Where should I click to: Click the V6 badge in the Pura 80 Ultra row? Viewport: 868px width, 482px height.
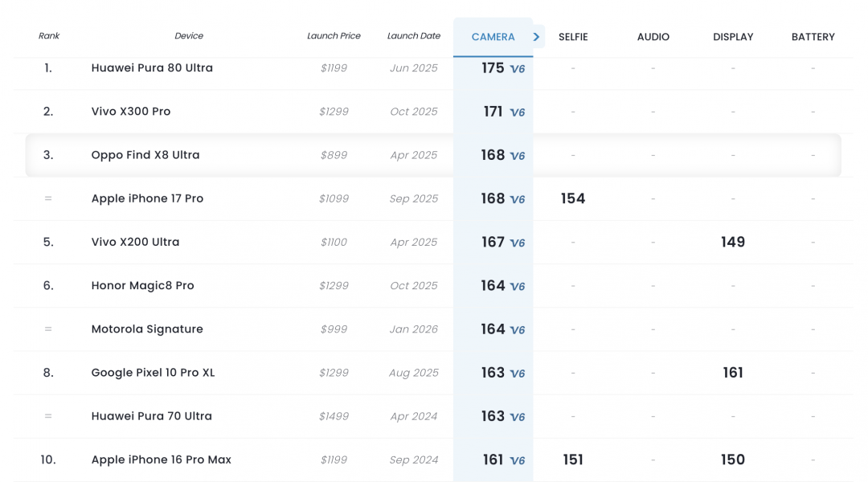(518, 69)
